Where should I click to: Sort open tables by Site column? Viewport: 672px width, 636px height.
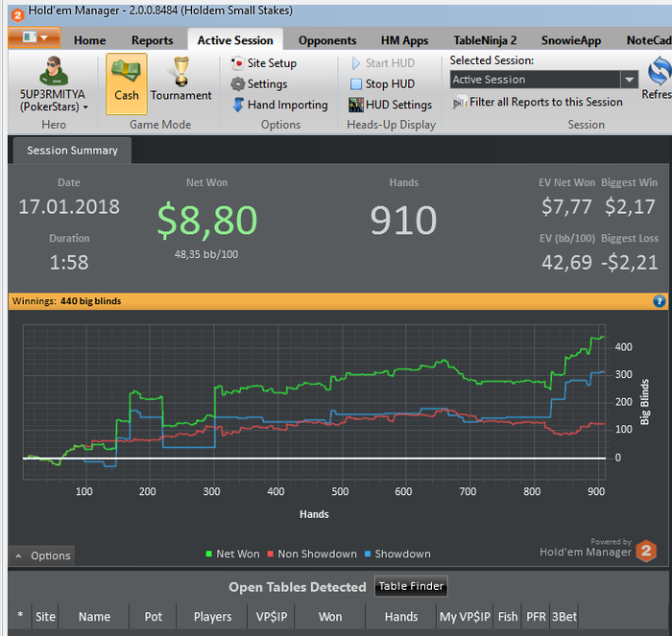45,617
